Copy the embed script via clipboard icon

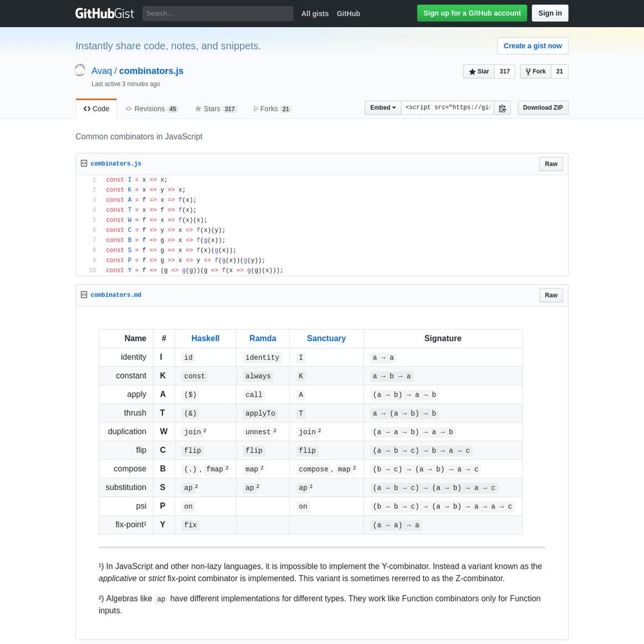point(502,108)
